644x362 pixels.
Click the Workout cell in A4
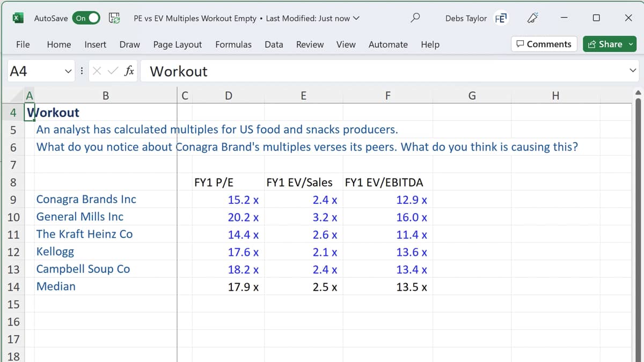[30, 113]
